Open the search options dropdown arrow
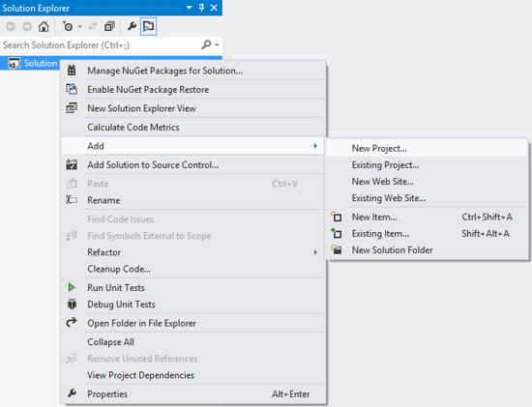The image size is (532, 407). tap(217, 44)
